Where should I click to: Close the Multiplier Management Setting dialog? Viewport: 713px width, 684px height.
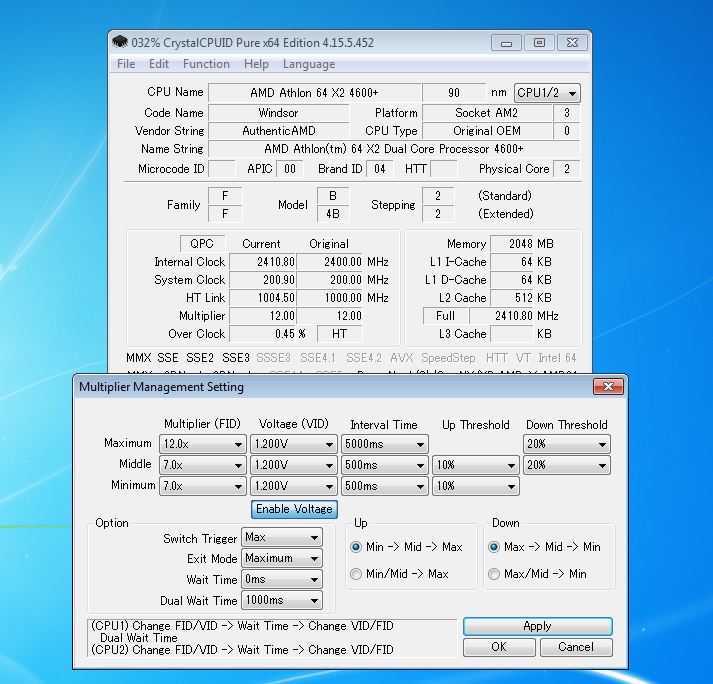(x=608, y=387)
